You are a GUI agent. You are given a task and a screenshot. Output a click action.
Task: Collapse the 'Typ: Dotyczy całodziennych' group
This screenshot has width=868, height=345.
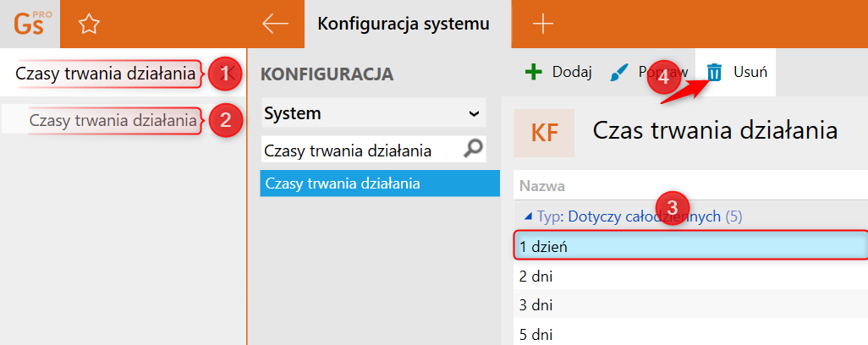click(529, 216)
